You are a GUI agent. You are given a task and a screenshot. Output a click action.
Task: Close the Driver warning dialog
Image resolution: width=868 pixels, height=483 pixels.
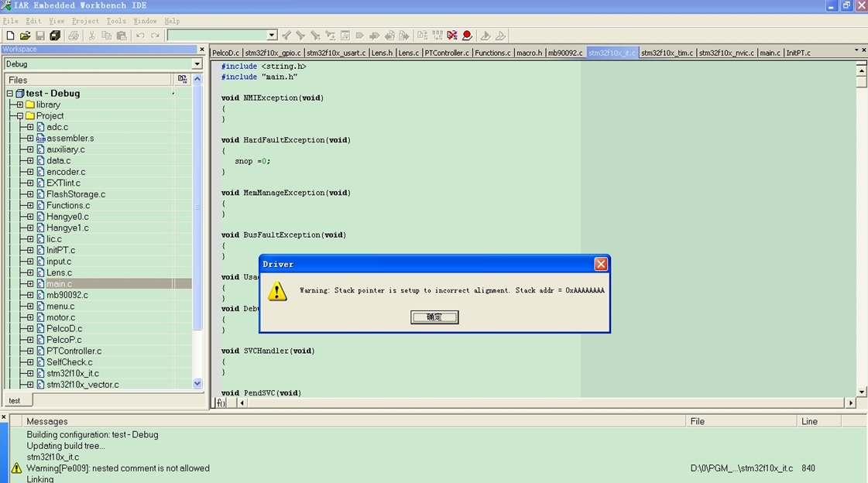tap(601, 264)
